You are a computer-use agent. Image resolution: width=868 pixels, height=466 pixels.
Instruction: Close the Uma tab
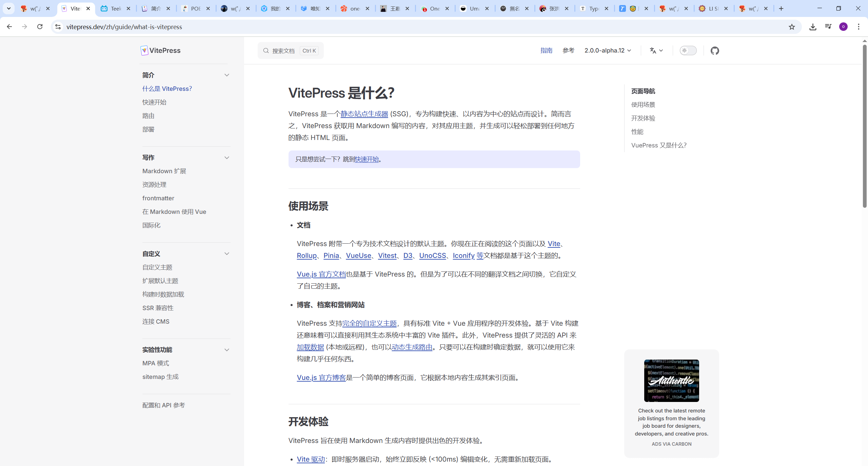(x=487, y=8)
